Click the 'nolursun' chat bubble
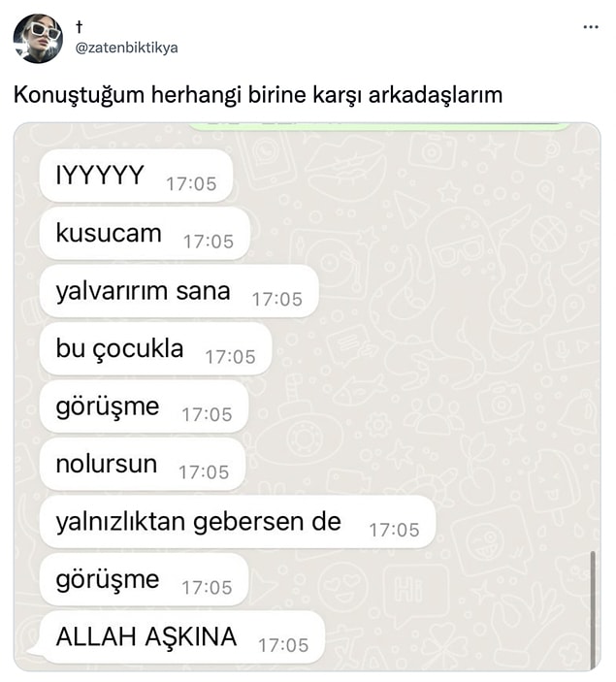616x682 pixels. click(143, 464)
